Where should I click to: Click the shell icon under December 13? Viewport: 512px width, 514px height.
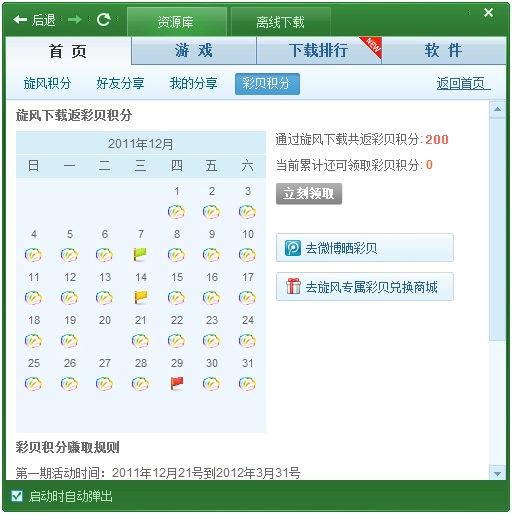click(104, 298)
